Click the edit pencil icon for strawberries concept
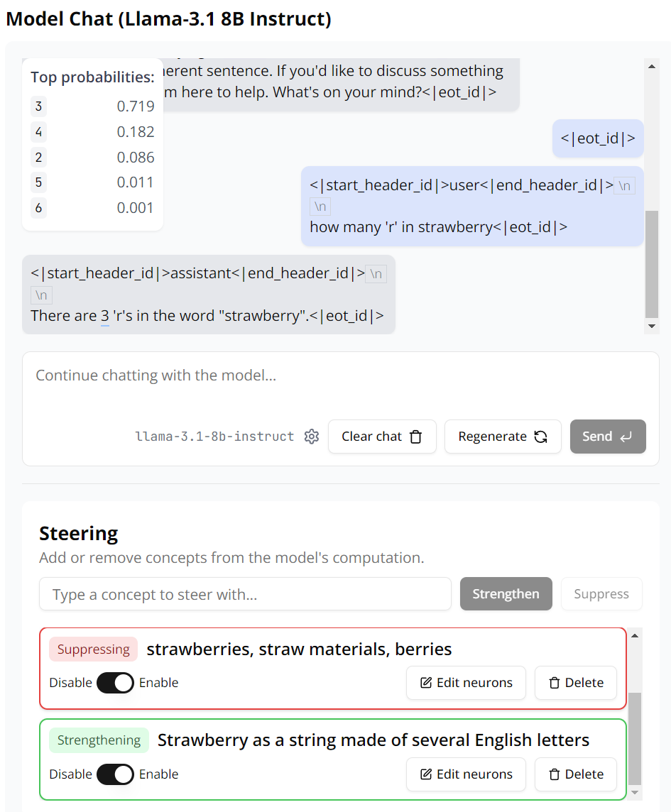The width and height of the screenshot is (671, 812). click(x=426, y=683)
